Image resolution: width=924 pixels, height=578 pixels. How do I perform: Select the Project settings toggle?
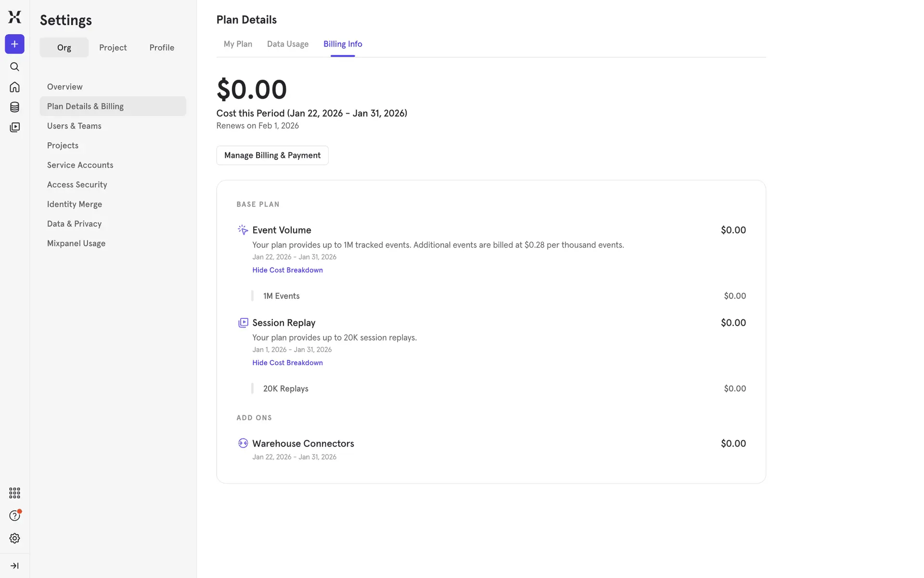[113, 48]
